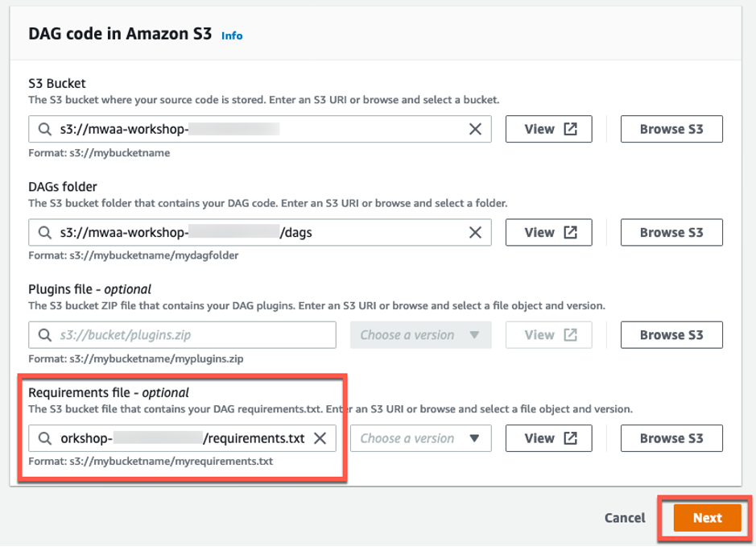756x547 pixels.
Task: Clear the DAGs folder field with X icon
Action: [x=475, y=232]
